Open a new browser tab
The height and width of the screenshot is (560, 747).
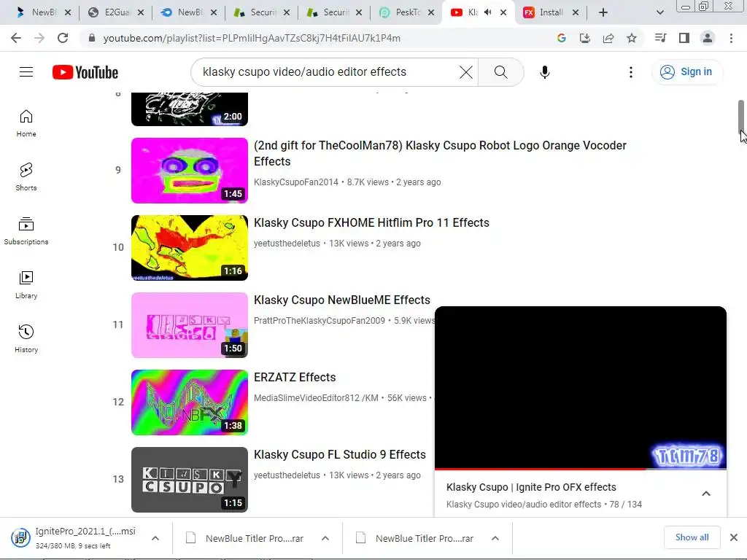point(603,12)
